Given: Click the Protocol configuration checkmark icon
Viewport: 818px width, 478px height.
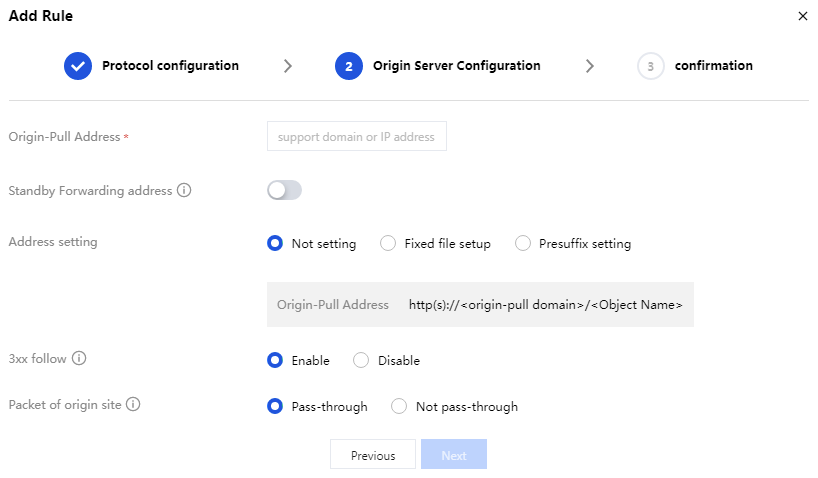Looking at the screenshot, I should (x=78, y=66).
